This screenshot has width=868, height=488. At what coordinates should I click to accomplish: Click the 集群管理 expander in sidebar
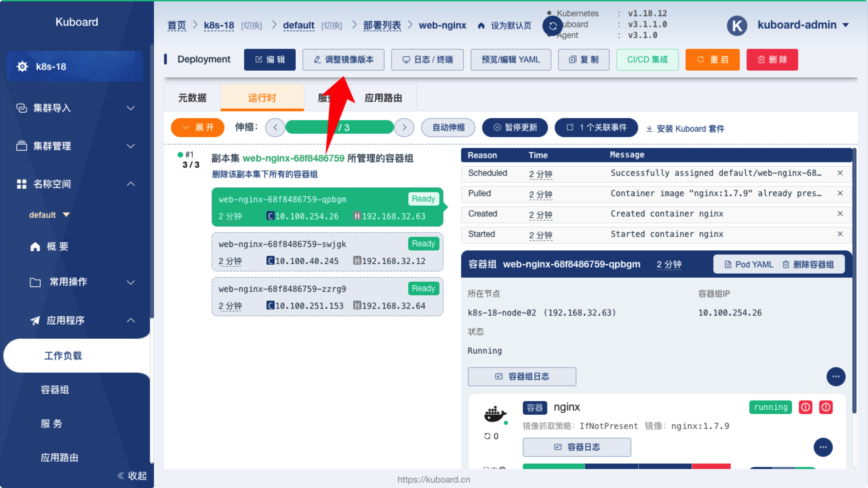tap(76, 146)
